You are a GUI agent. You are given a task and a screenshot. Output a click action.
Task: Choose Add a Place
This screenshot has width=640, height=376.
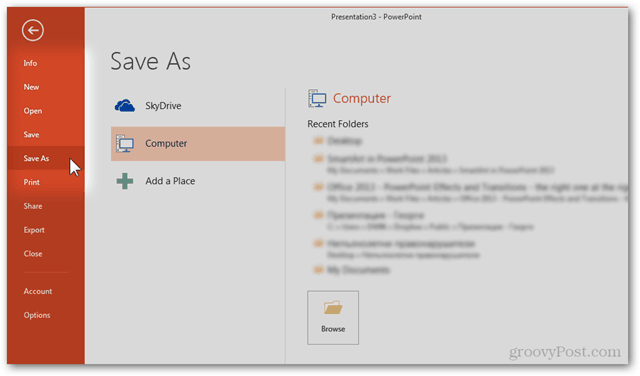[198, 181]
